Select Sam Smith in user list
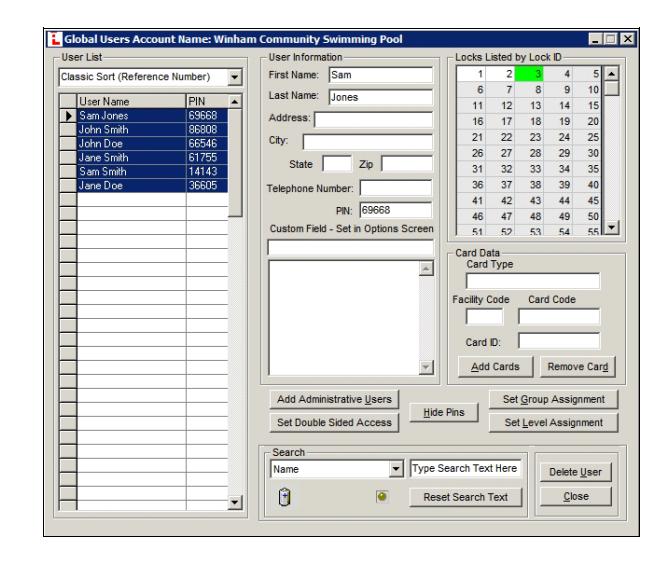This screenshot has width=666, height=562. 131,172
